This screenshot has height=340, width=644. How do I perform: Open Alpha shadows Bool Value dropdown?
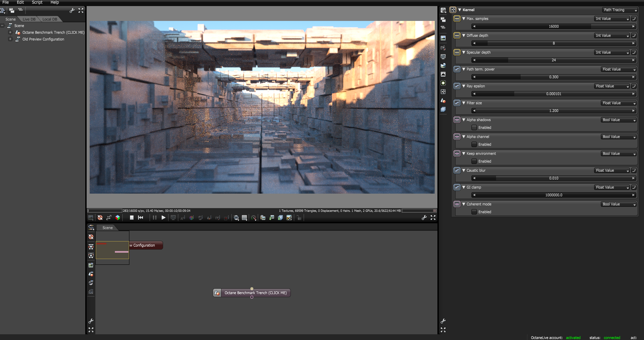tap(619, 120)
